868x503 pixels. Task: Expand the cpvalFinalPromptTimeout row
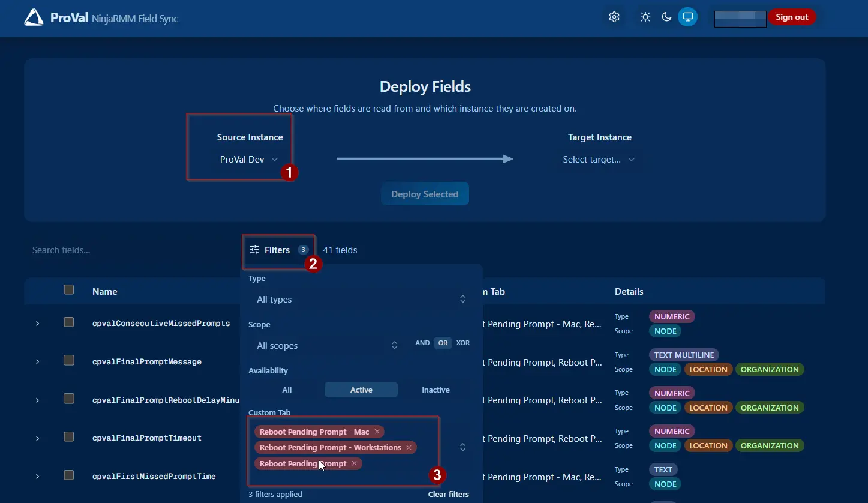point(37,438)
